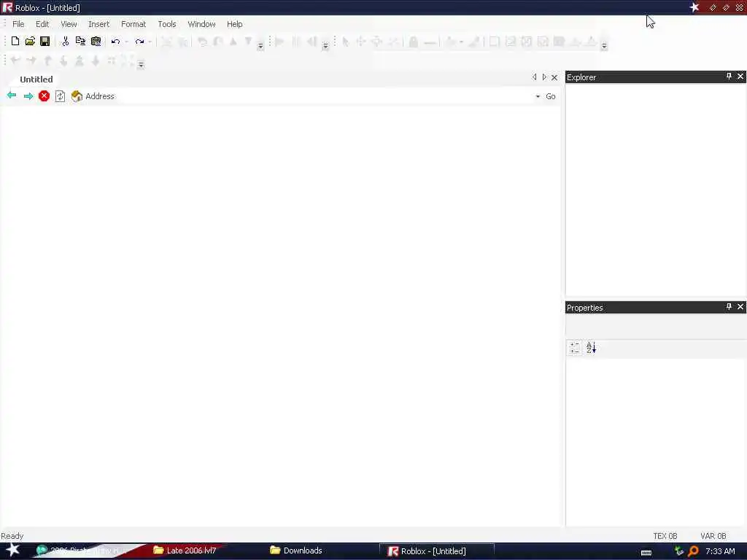
Task: Refresh the page via the refresh icon
Action: [x=60, y=96]
